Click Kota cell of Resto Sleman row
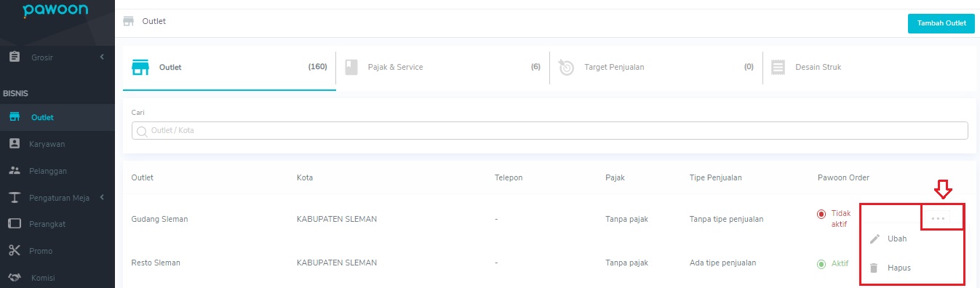 pos(337,263)
